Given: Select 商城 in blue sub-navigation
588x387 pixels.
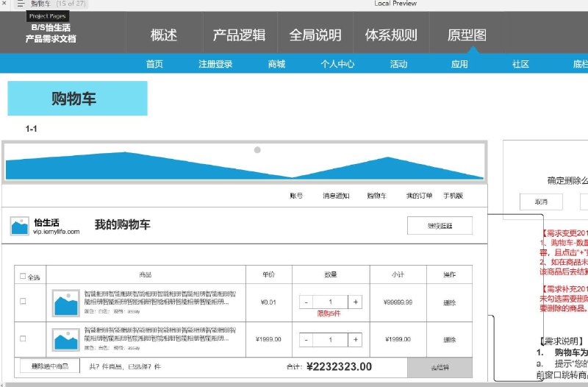Looking at the screenshot, I should click(277, 64).
